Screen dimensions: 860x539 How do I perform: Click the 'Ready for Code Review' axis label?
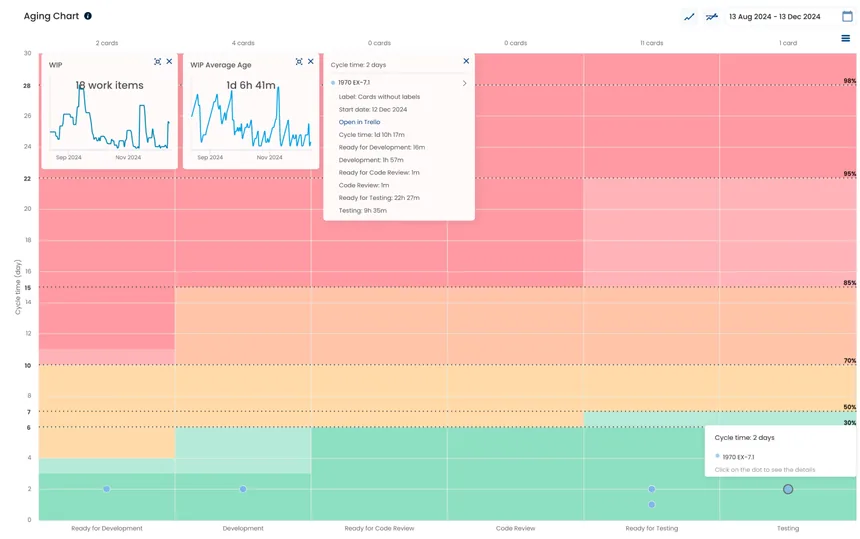click(x=380, y=529)
